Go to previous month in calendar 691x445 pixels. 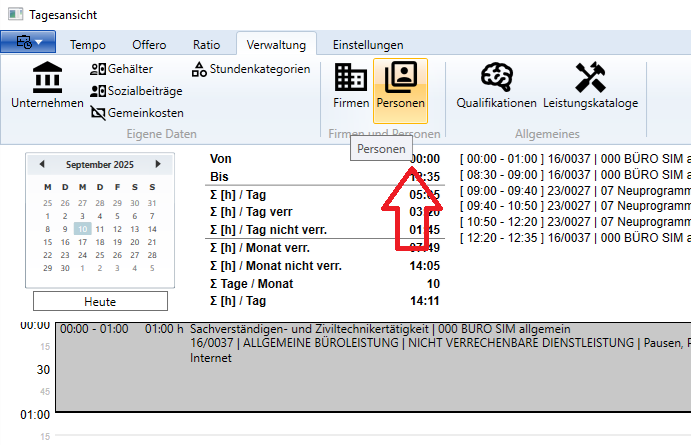(42, 164)
